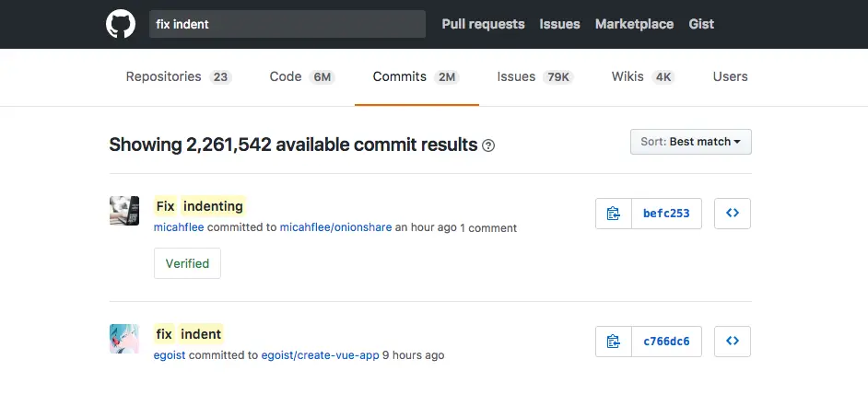Go to Marketplace in the top navigation

[x=634, y=24]
